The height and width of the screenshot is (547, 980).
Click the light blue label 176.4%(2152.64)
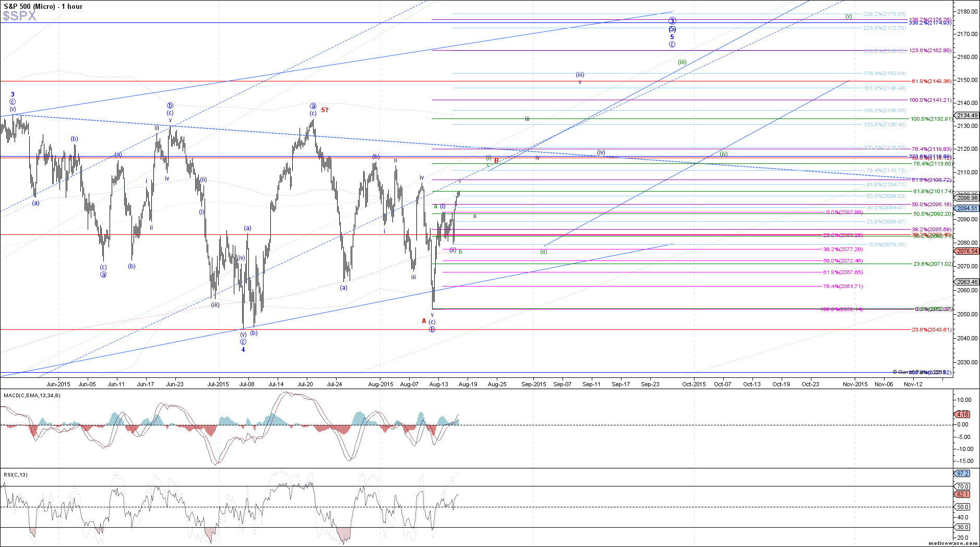tap(885, 74)
